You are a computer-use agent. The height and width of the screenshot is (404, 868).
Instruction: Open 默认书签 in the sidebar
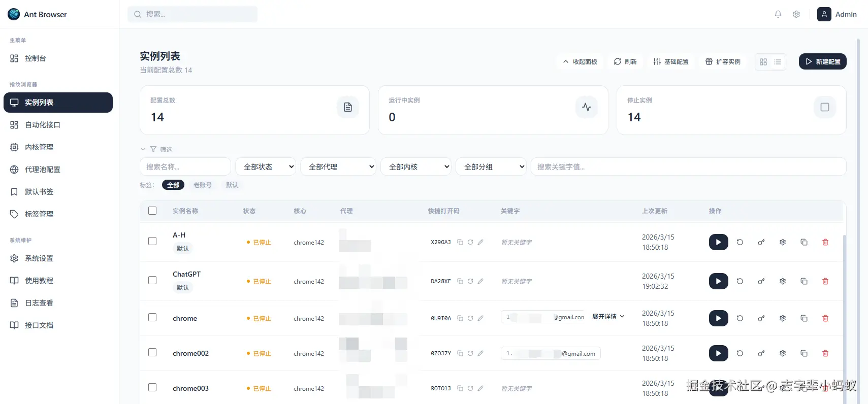coord(58,192)
